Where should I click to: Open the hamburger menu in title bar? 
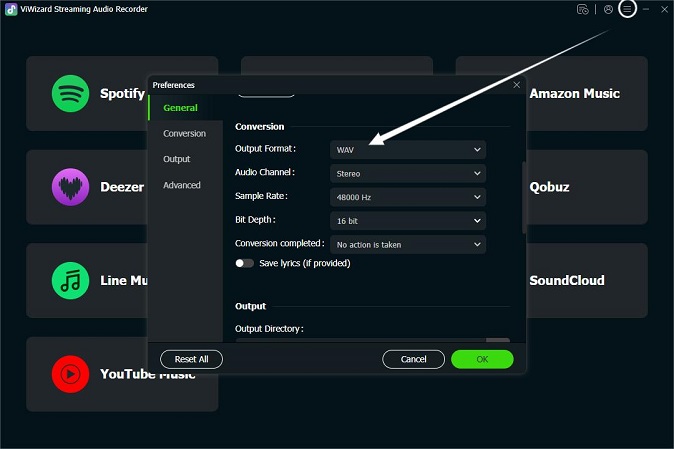627,9
